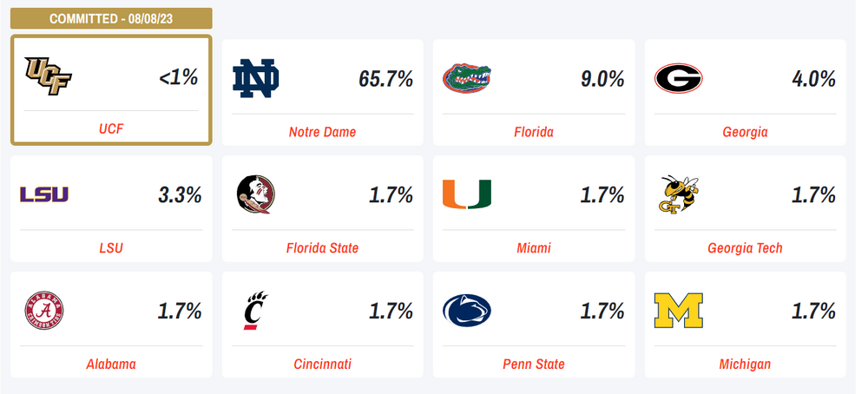Screen dimensions: 868x394
Task: Select the Cincinnati Bearcats logo
Action: coord(253,310)
